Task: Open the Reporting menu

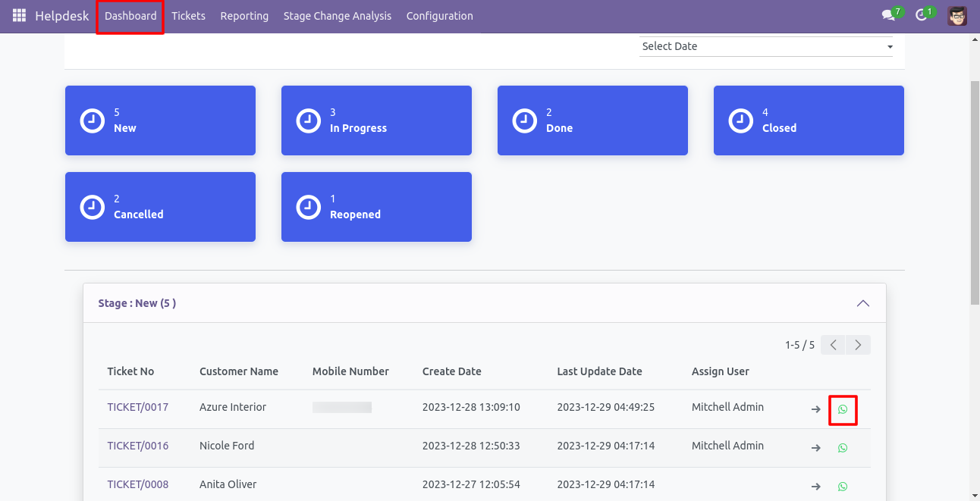Action: (244, 16)
